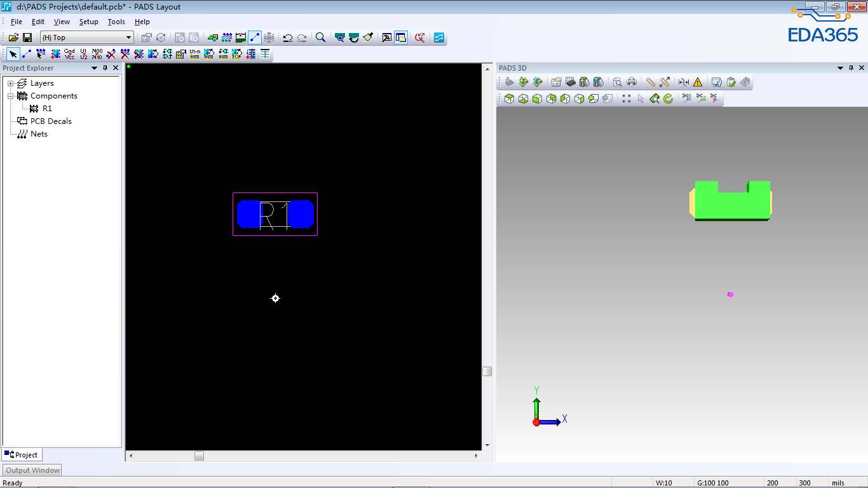Screen dimensions: 868x488
Task: Click the Rename Component U1/U2 icon
Action: (x=83, y=54)
